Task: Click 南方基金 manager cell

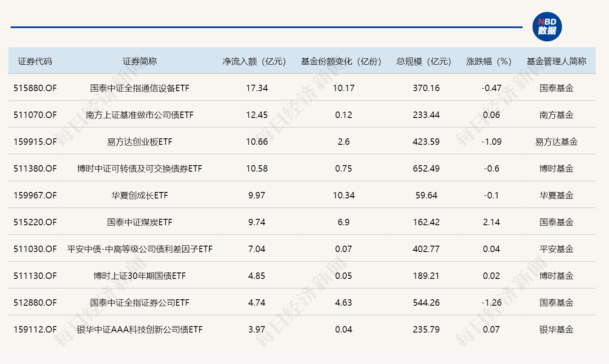Action: (x=557, y=115)
